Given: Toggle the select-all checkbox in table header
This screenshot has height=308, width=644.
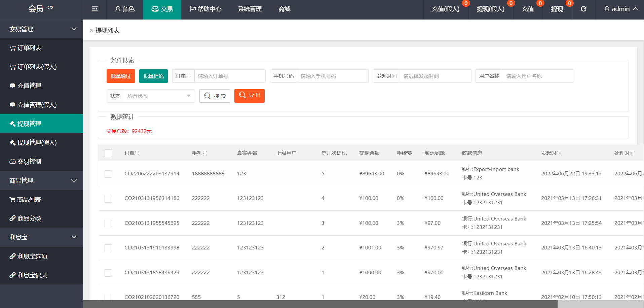Looking at the screenshot, I should click(108, 153).
